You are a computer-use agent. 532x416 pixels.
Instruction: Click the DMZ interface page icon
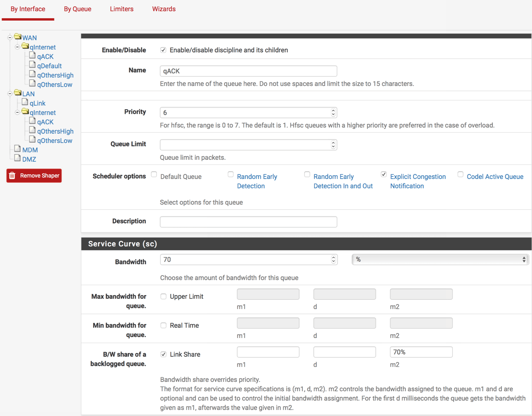pyautogui.click(x=18, y=158)
